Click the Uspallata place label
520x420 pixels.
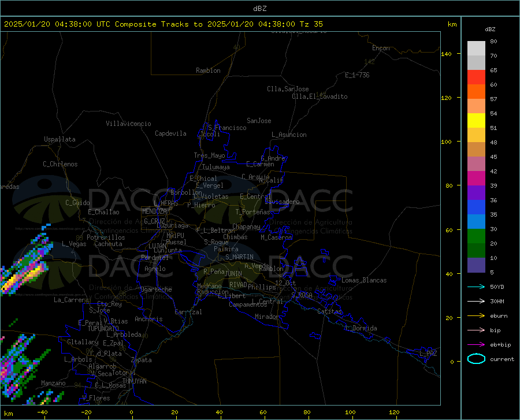click(60, 140)
